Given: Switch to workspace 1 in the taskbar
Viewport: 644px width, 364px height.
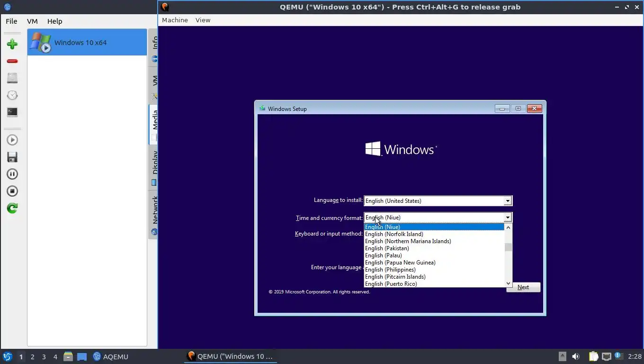Looking at the screenshot, I should [x=21, y=356].
